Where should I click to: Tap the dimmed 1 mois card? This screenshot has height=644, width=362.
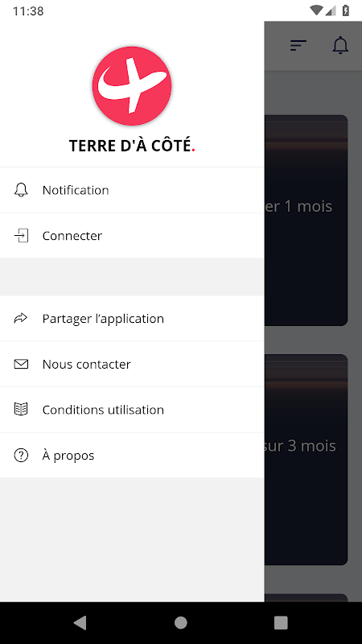click(306, 220)
